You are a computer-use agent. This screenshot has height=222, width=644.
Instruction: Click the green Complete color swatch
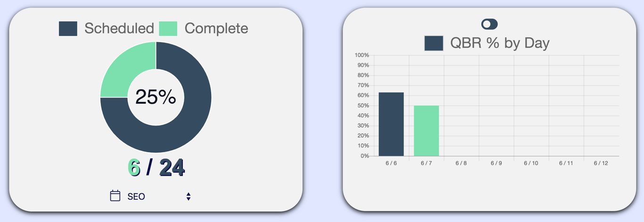click(168, 28)
